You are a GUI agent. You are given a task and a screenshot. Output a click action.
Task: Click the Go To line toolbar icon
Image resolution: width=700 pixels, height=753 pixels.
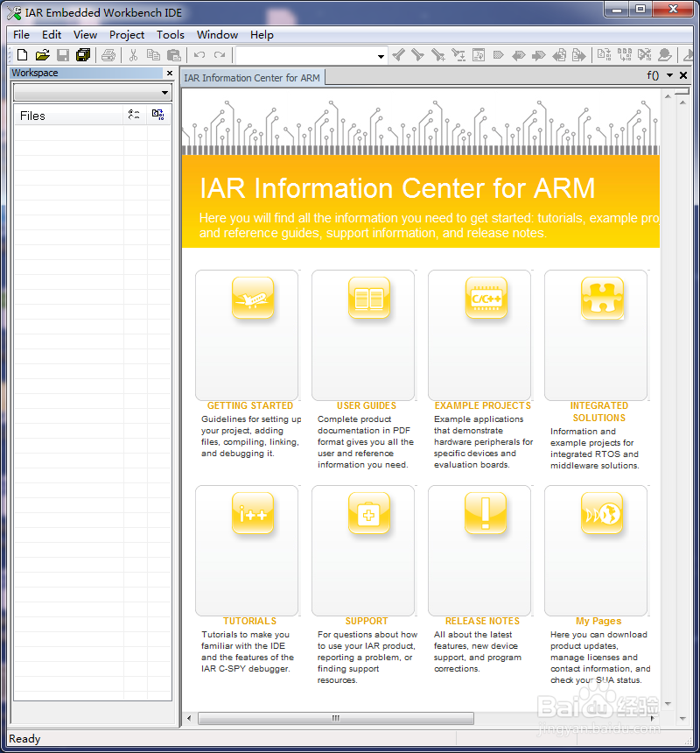point(479,55)
